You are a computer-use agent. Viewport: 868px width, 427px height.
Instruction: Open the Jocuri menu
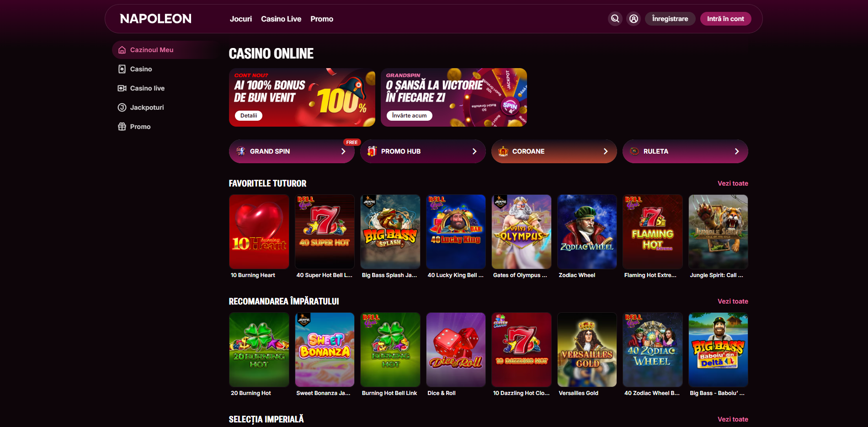241,19
